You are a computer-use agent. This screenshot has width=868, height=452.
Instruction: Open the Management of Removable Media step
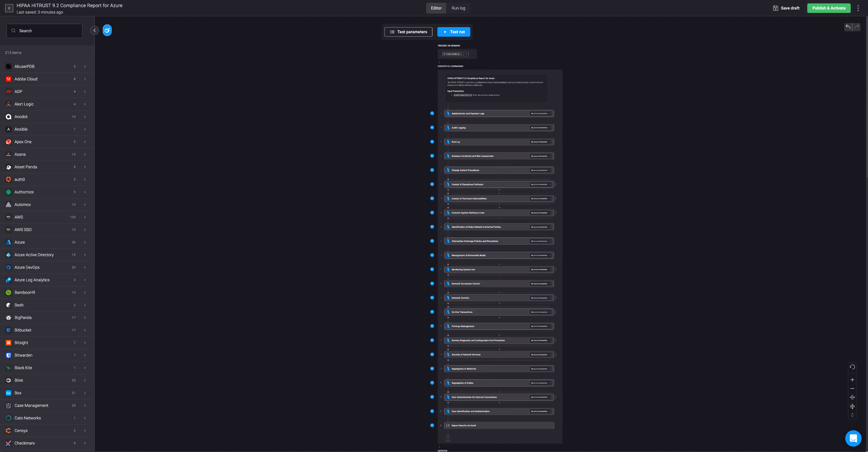(499, 255)
